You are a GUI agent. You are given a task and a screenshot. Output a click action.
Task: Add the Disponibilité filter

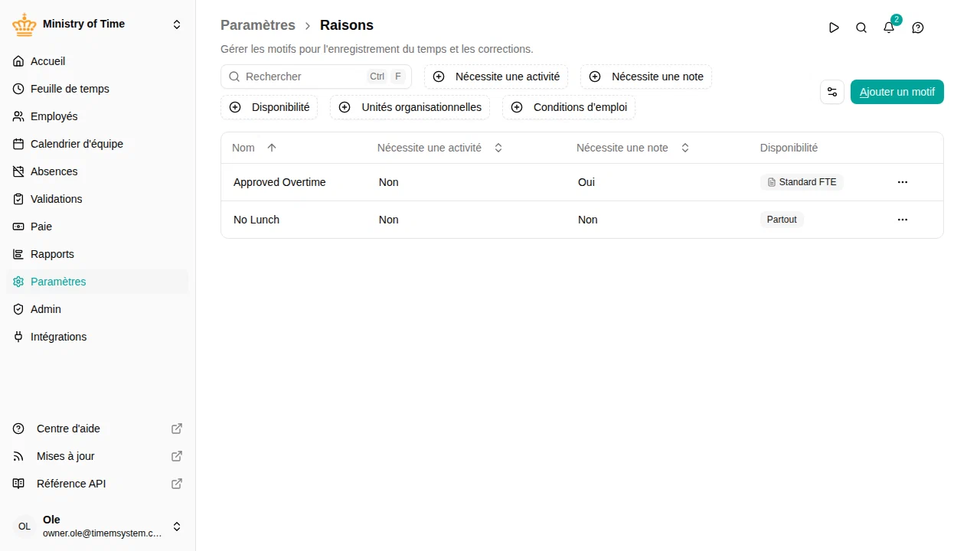[x=269, y=107]
